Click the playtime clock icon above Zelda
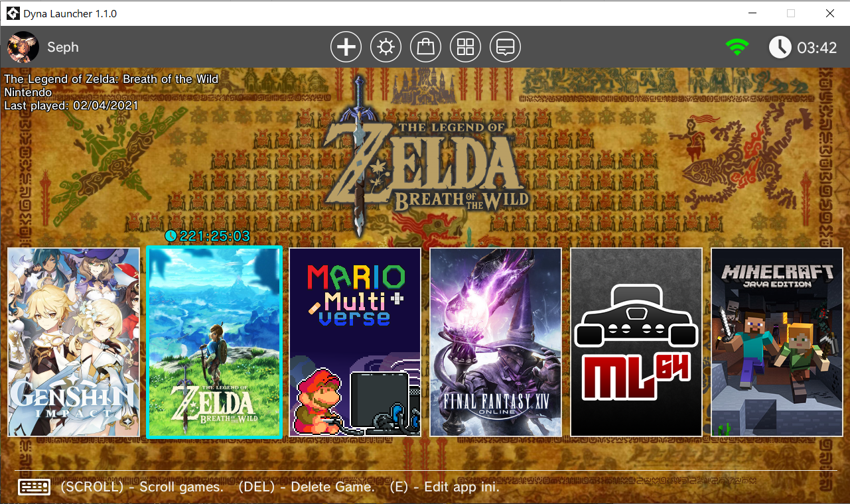The height and width of the screenshot is (504, 850). (x=171, y=235)
